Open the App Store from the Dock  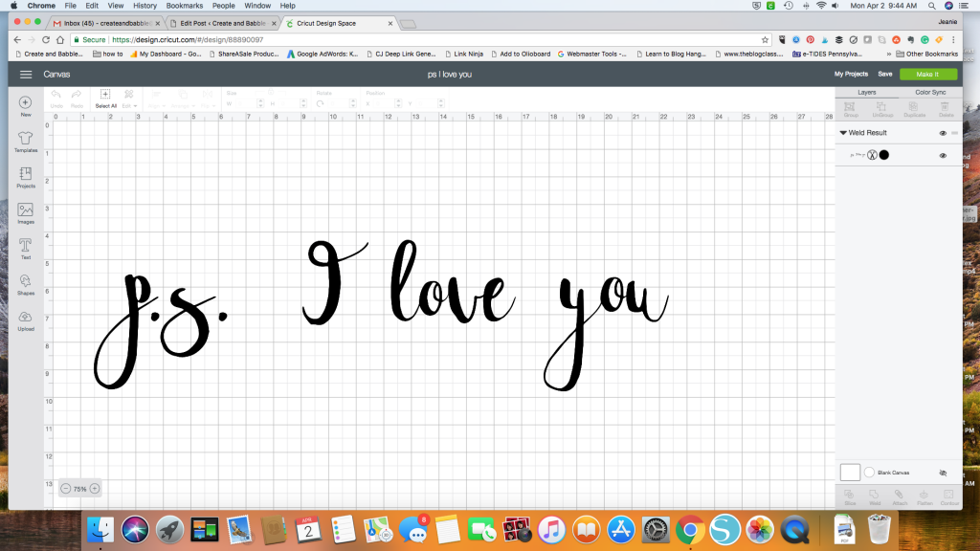coord(620,530)
